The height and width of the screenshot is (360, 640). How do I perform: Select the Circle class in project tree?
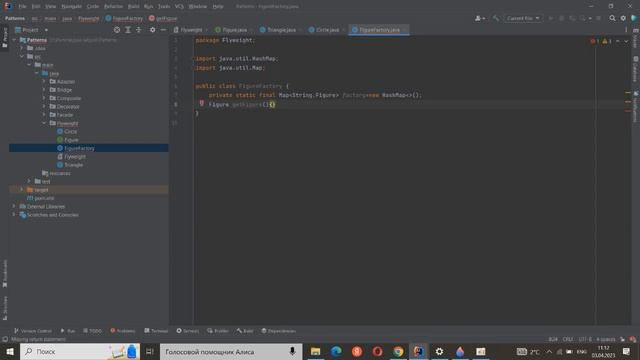(70, 131)
